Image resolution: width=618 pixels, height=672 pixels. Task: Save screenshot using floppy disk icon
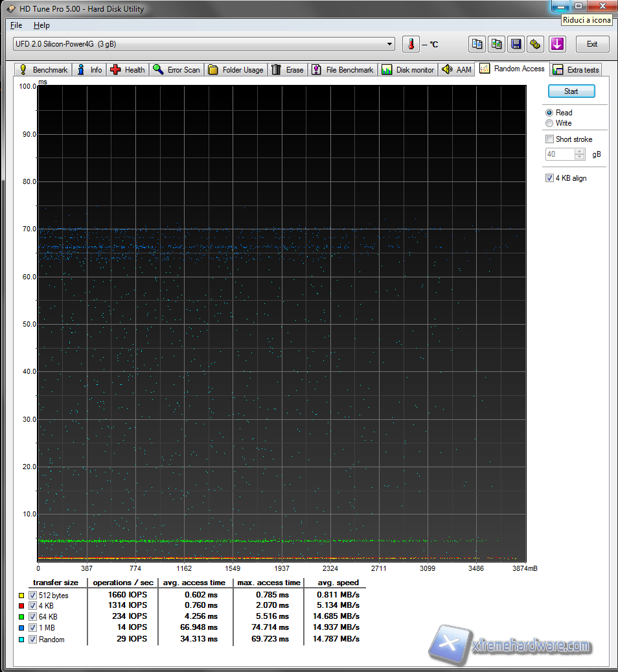516,44
